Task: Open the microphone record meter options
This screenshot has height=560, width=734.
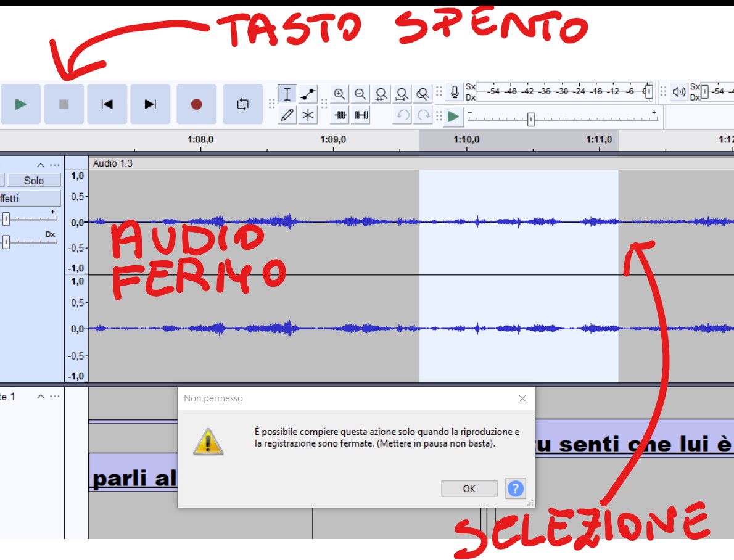Action: click(x=455, y=93)
